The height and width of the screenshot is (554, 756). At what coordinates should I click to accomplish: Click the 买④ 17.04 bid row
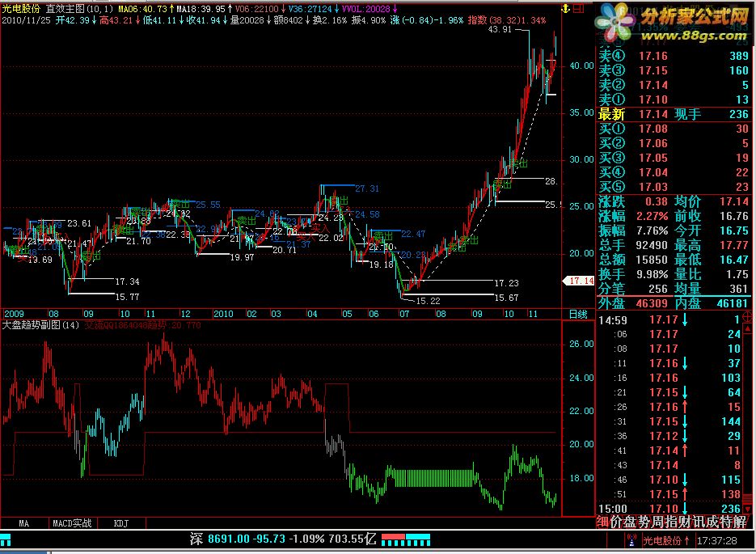(x=673, y=172)
